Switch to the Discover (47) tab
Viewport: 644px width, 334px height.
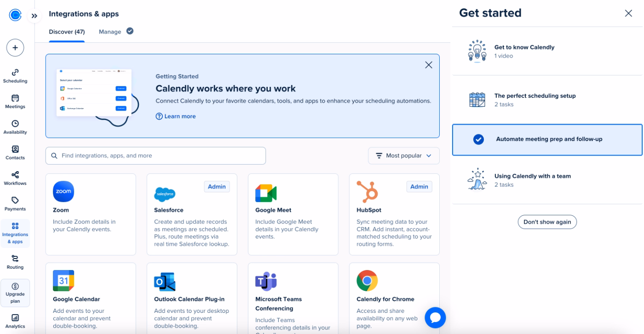click(67, 32)
